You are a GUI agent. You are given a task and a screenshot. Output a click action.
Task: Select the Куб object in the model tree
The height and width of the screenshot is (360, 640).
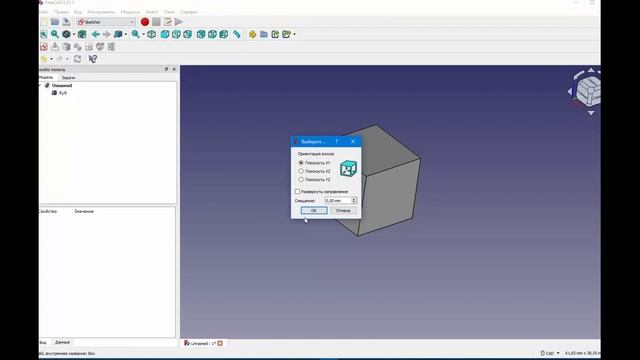click(62, 93)
